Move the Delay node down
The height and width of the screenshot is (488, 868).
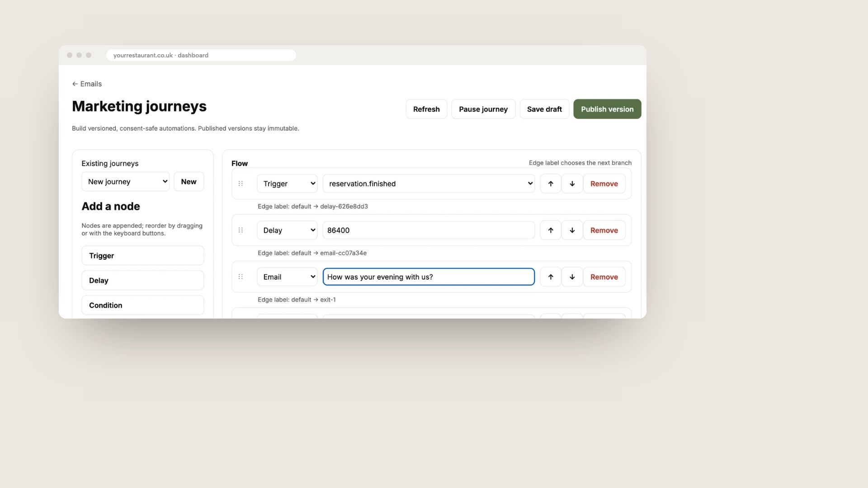click(572, 230)
